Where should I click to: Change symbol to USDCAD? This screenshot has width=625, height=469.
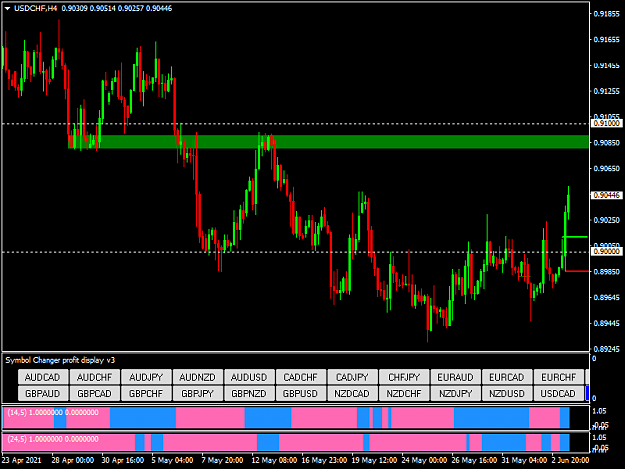[x=559, y=393]
